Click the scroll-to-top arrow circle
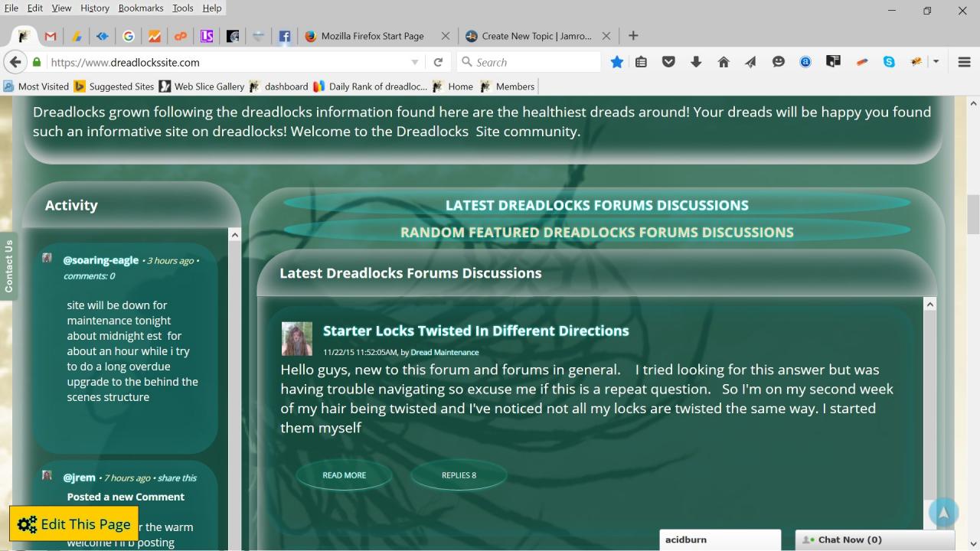This screenshot has height=551, width=980. [943, 513]
